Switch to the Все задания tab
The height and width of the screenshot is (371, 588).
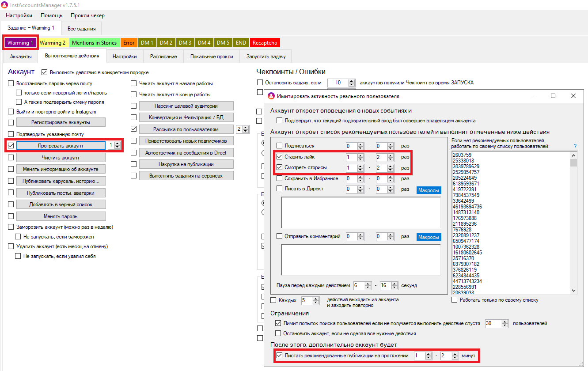coord(82,28)
